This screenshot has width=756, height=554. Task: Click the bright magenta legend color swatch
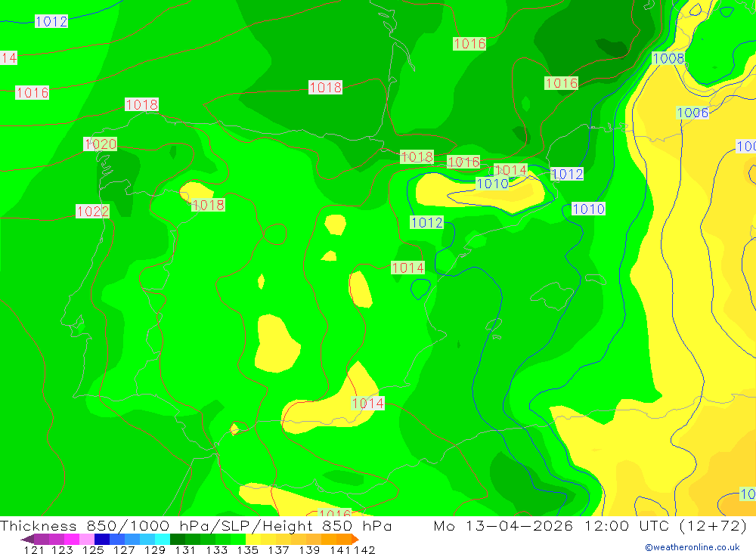[x=72, y=539]
